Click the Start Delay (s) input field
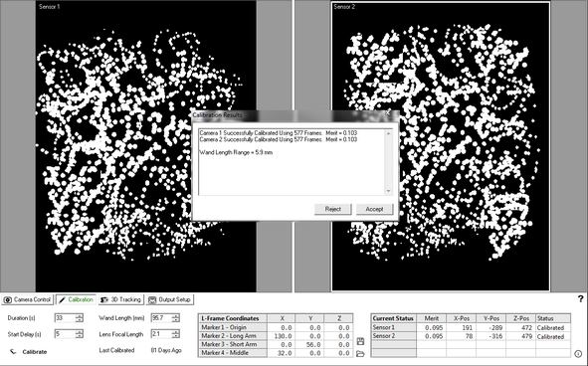588x366 pixels. pyautogui.click(x=65, y=334)
